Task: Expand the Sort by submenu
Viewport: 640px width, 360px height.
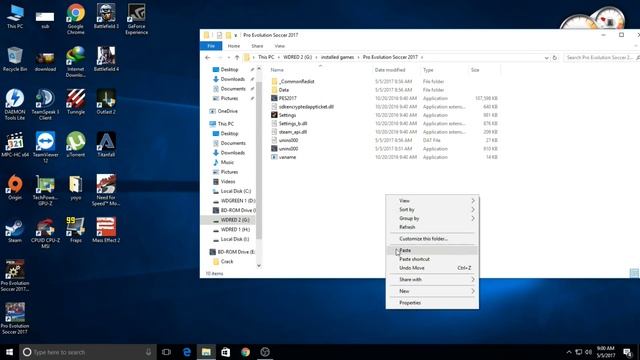Action: [x=432, y=209]
